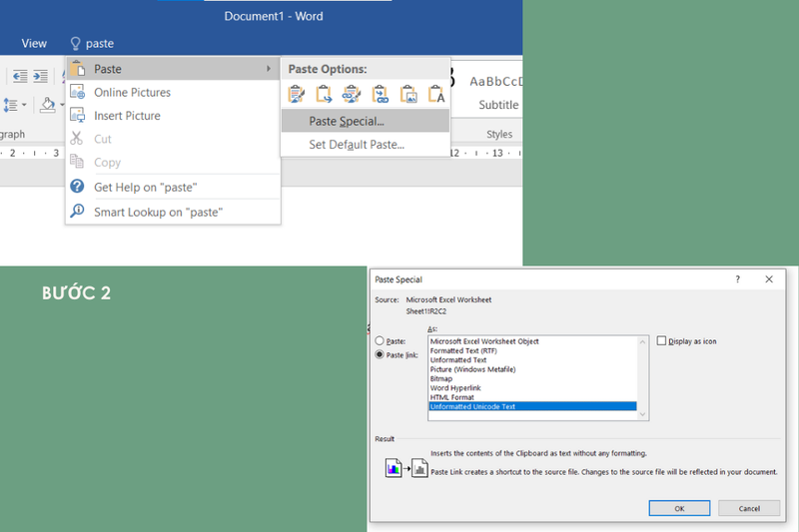This screenshot has height=532, width=799.
Task: Enable the Display as icon checkbox
Action: [x=661, y=340]
